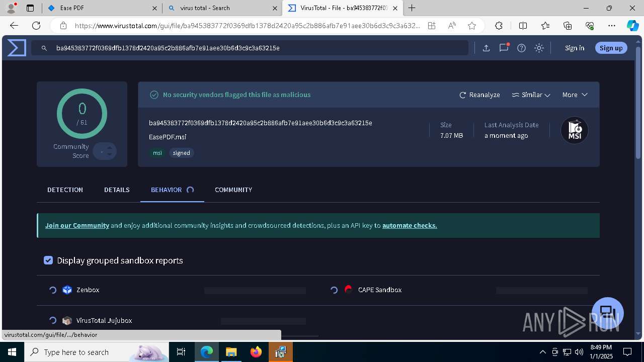
Task: Open the Edge settings ellipsis menu
Action: coord(612,26)
